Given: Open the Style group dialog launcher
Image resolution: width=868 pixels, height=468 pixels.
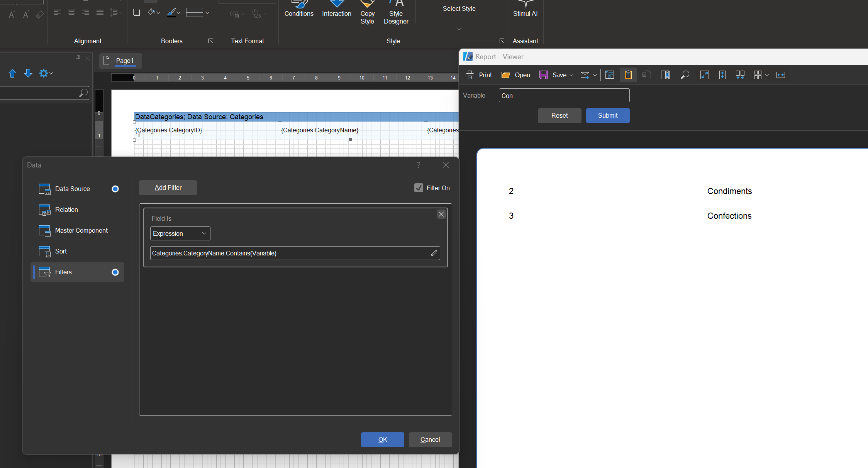Looking at the screenshot, I should 502,41.
